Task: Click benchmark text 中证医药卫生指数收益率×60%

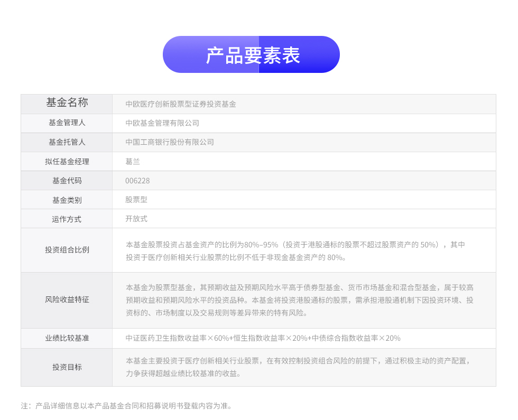Action: (x=178, y=338)
